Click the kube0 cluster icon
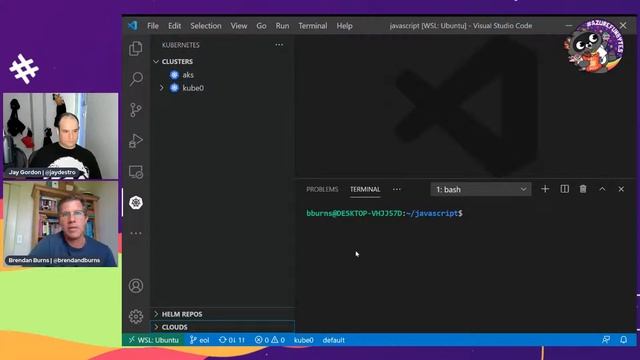This screenshot has width=640, height=360. click(174, 88)
